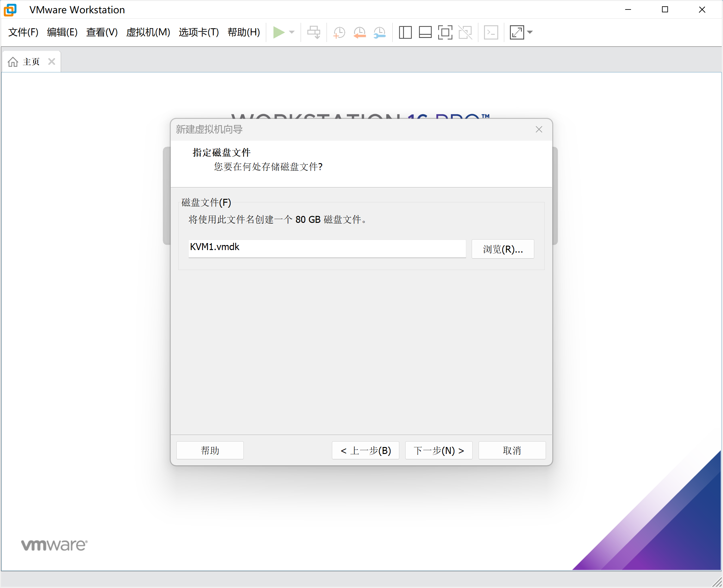Close the 新建虚拟机向导 dialog

tap(539, 129)
